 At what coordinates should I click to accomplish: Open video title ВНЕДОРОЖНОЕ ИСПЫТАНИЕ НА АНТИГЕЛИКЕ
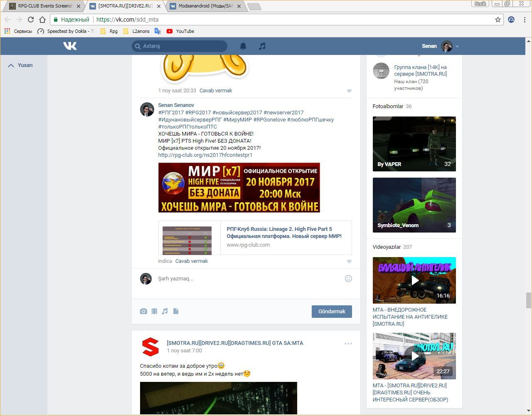tap(410, 317)
